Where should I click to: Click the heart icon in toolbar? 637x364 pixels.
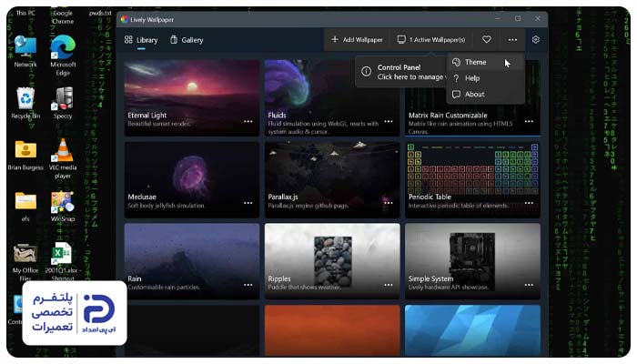pyautogui.click(x=486, y=39)
